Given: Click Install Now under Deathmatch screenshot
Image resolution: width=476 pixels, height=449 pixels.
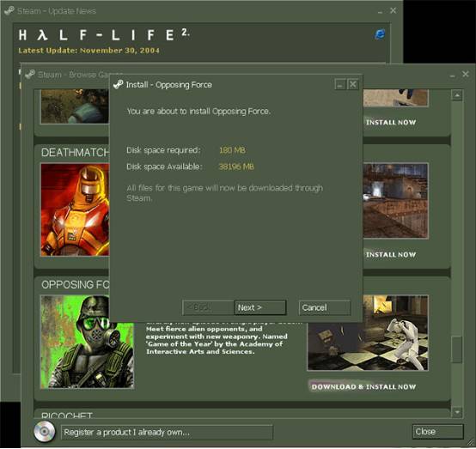Looking at the screenshot, I should coord(391,254).
